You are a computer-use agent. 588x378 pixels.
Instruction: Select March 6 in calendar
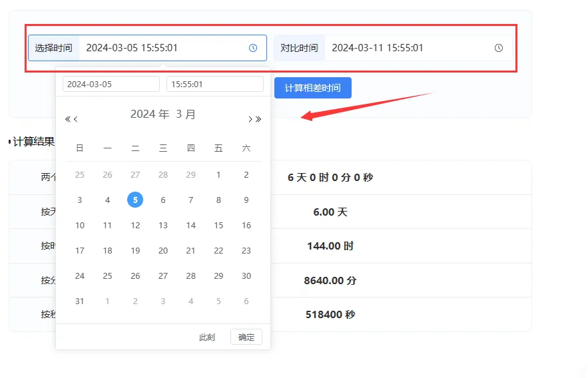(x=163, y=200)
